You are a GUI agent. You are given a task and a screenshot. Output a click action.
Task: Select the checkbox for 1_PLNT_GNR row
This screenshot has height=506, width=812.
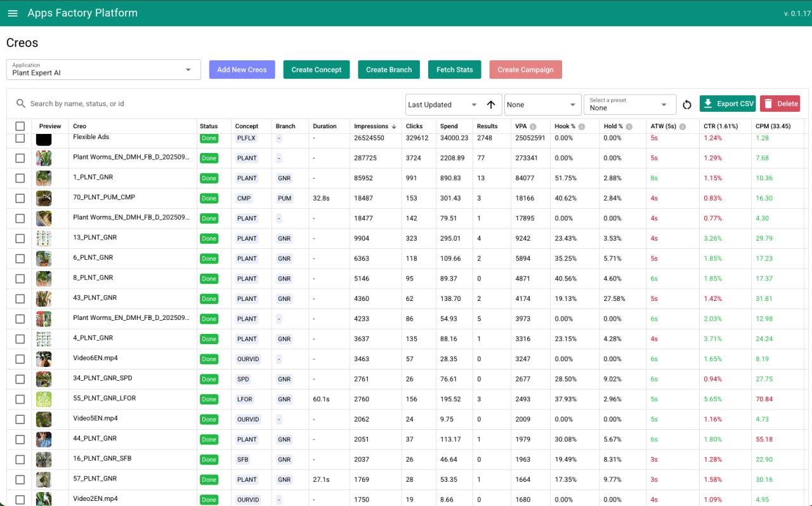tap(20, 178)
